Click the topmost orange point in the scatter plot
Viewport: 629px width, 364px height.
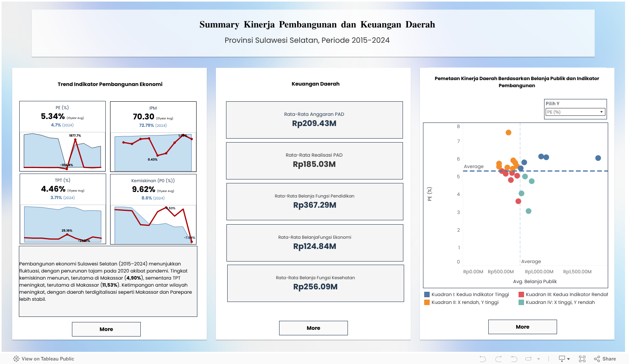click(x=508, y=132)
